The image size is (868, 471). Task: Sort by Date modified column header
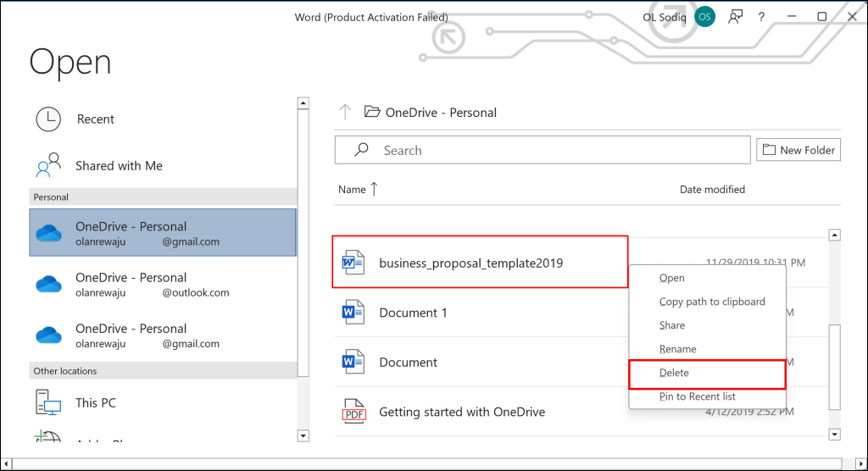pyautogui.click(x=712, y=190)
